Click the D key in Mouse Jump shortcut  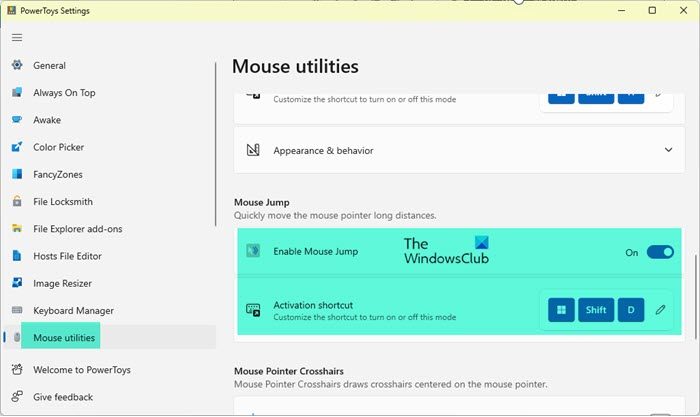point(631,310)
